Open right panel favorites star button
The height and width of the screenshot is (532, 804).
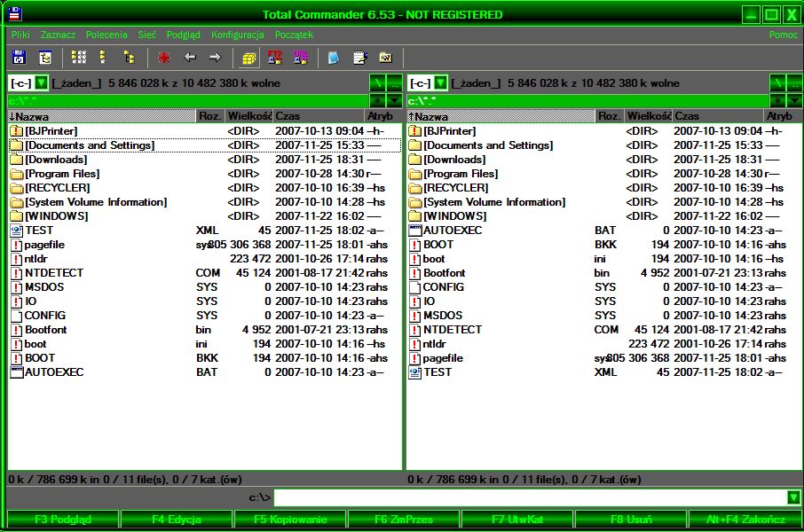[x=778, y=100]
